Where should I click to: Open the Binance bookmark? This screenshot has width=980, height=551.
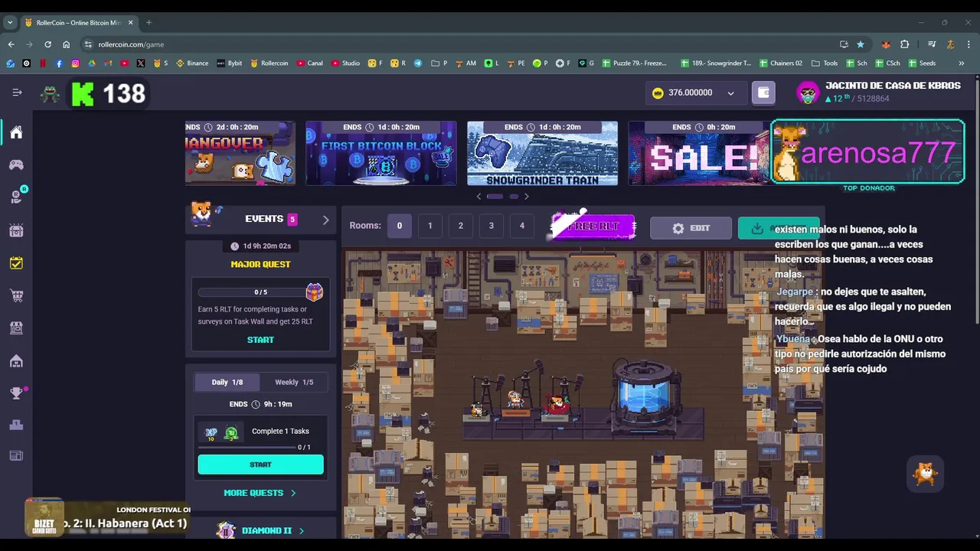click(192, 64)
